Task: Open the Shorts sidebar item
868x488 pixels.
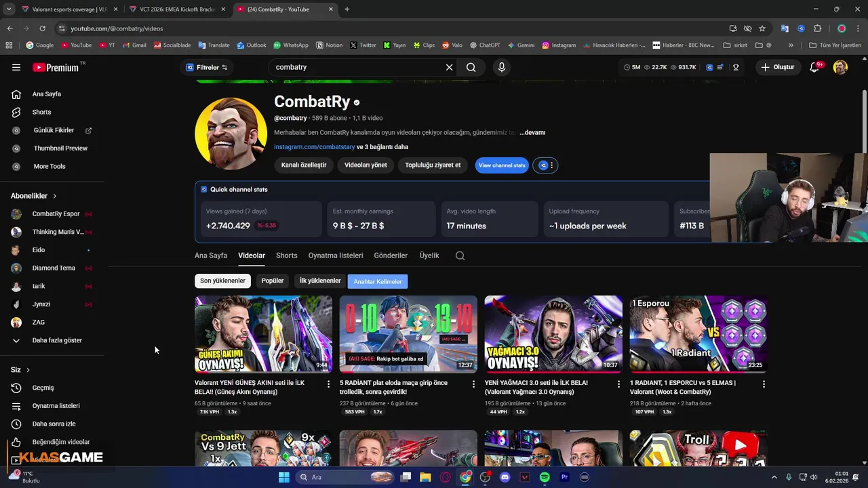Action: click(41, 112)
